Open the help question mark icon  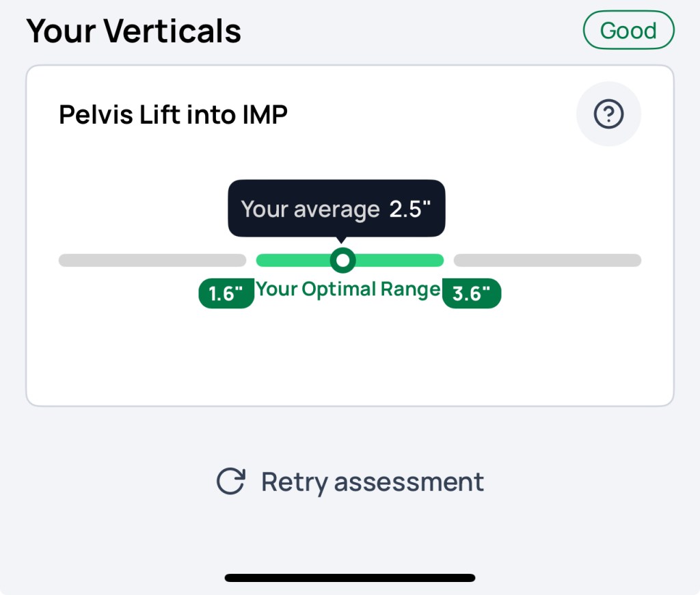[x=608, y=115]
